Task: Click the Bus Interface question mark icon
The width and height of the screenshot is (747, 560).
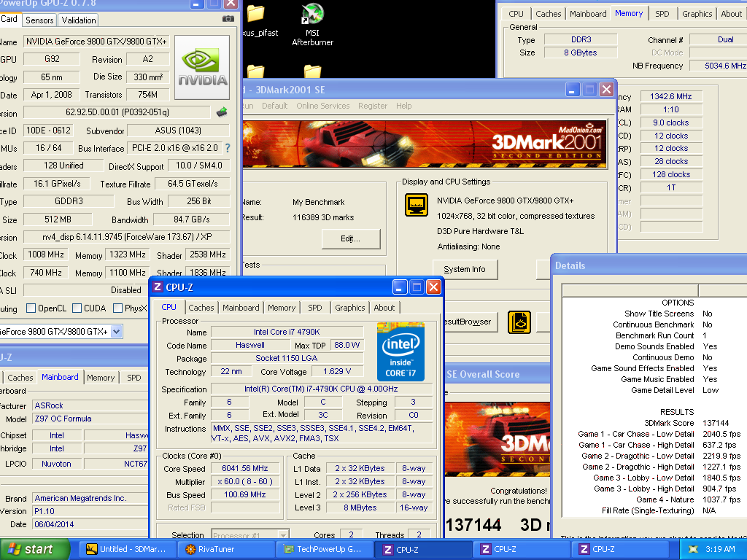Action: point(228,148)
